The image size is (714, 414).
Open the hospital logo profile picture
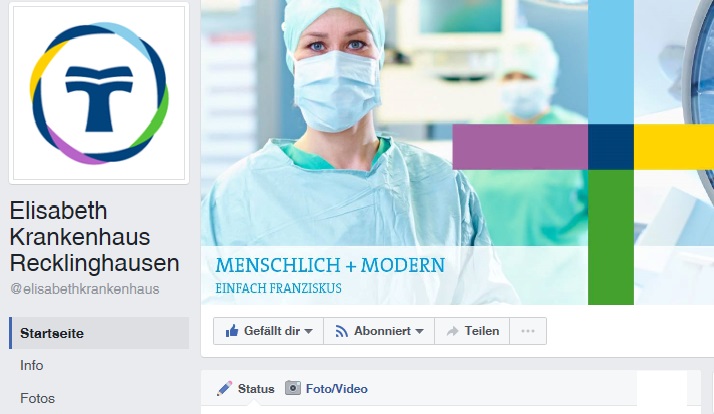click(99, 93)
